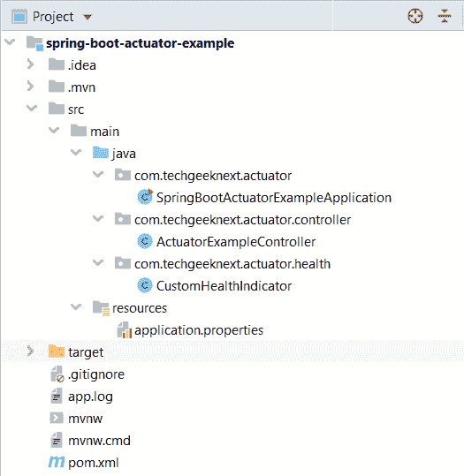The width and height of the screenshot is (464, 476).
Task: Expand the .mvn folder chevron
Action: tap(30, 87)
